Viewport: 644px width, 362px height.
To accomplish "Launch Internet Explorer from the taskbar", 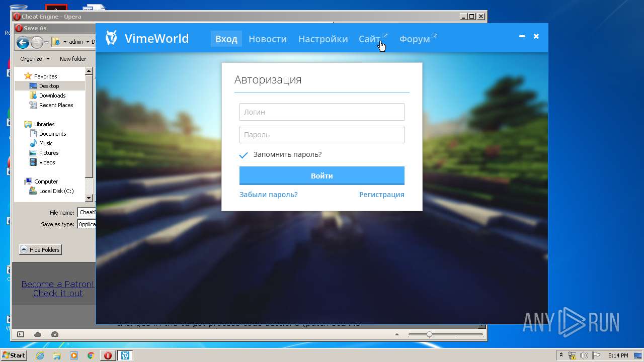I will click(x=40, y=355).
